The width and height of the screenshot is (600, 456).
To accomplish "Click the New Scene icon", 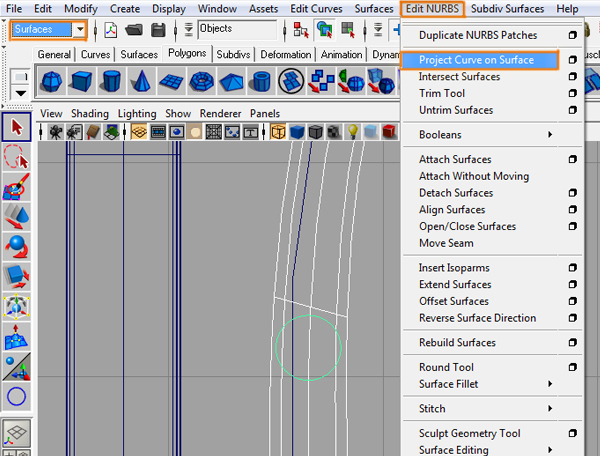I will (x=111, y=29).
